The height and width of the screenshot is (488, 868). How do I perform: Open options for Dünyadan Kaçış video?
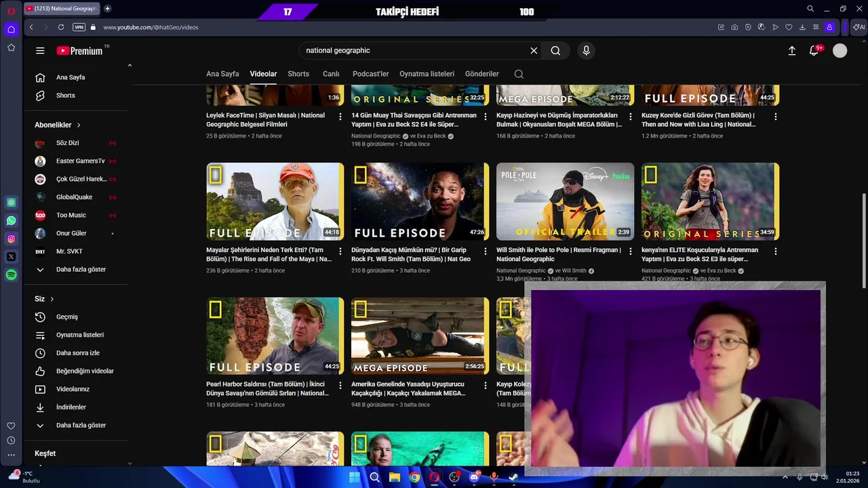(486, 251)
